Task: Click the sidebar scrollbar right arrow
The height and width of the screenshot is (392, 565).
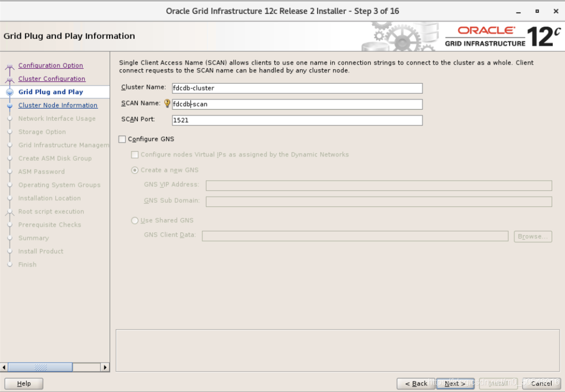Action: [105, 367]
